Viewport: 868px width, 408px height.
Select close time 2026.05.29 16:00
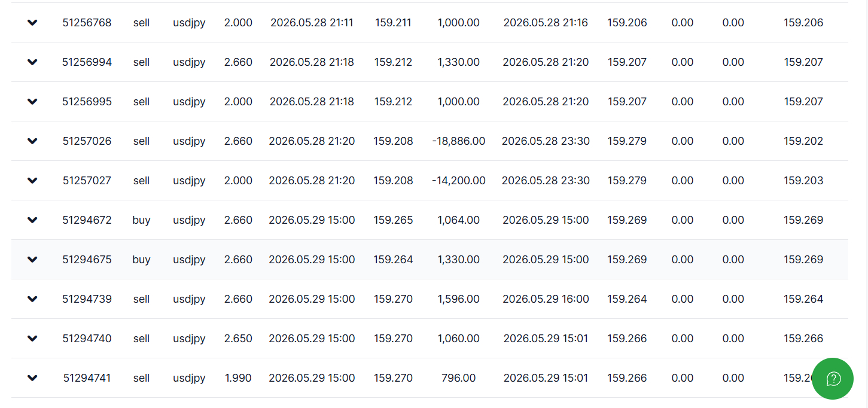[546, 299]
